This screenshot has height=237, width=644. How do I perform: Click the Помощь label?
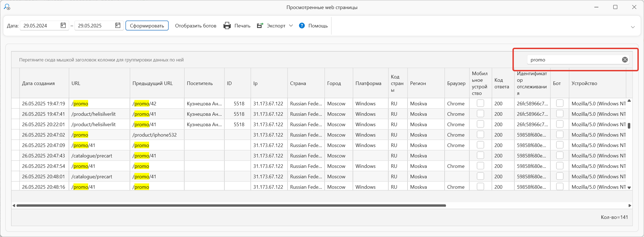click(x=318, y=26)
